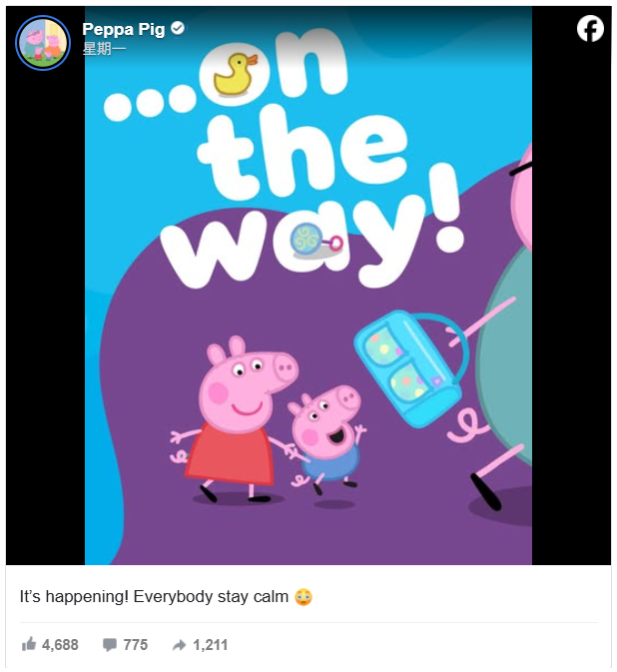The width and height of the screenshot is (617, 672).
Task: Click the baby rattle inside letter a
Action: 316,241
